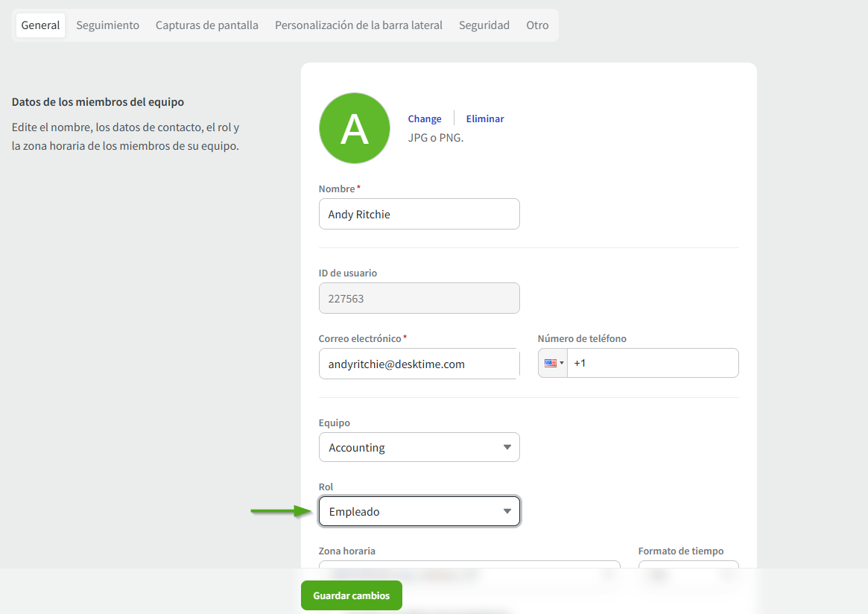Click the Change avatar link
The image size is (868, 614).
(x=424, y=118)
